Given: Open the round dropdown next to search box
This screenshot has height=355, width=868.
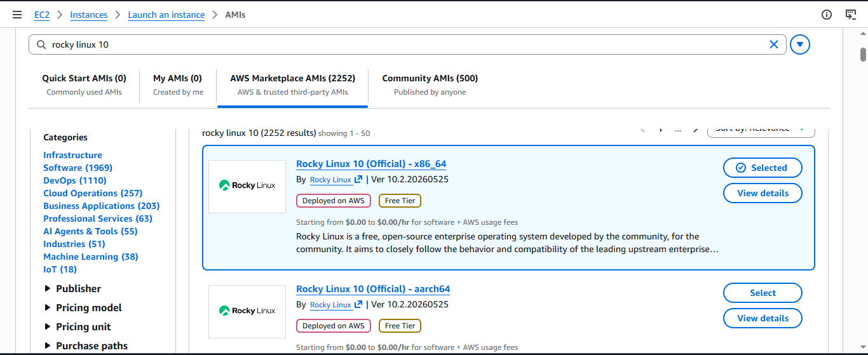Looking at the screenshot, I should [x=800, y=44].
